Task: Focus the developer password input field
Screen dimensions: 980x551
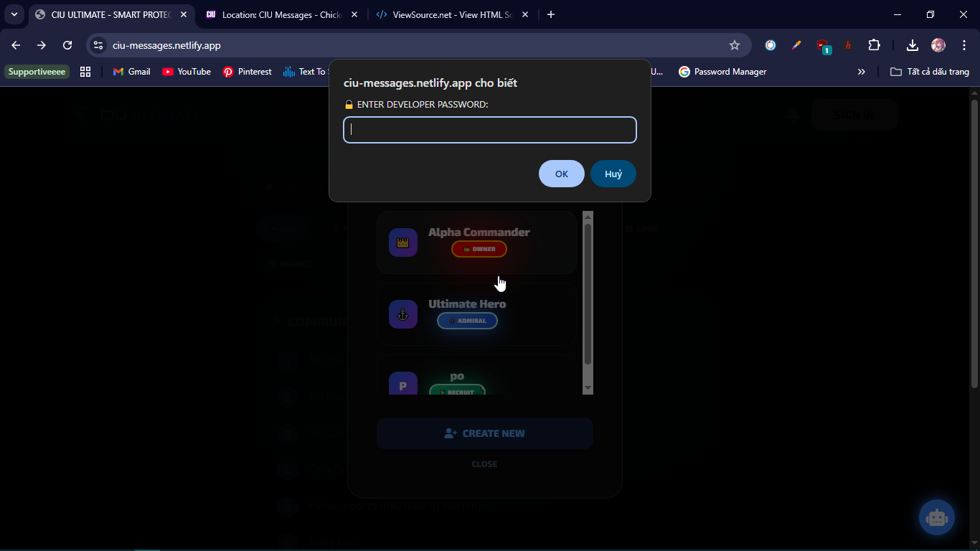Action: tap(489, 130)
